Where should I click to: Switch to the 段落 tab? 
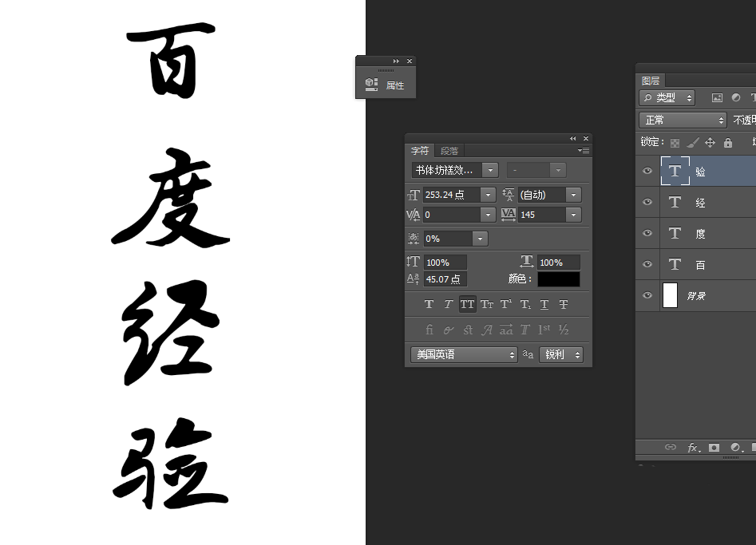pos(449,151)
